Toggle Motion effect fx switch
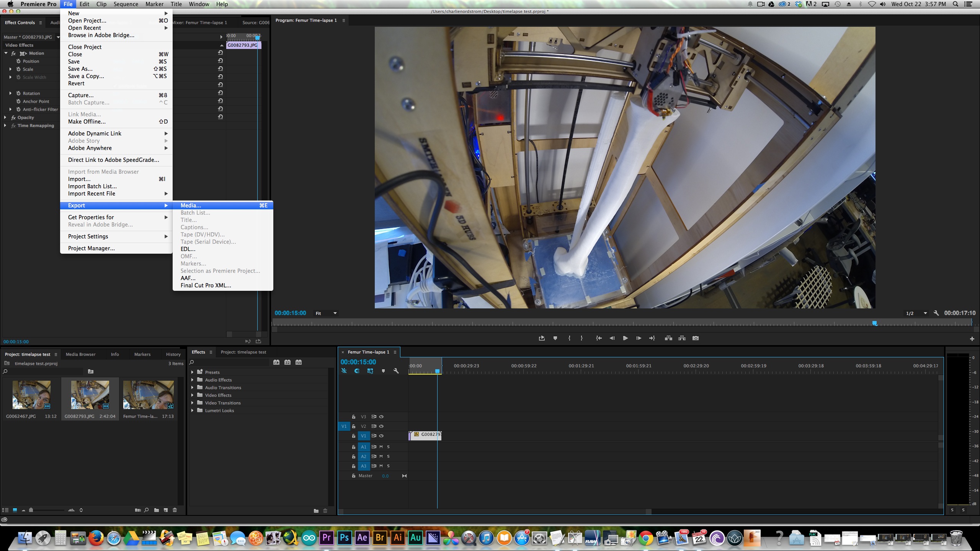This screenshot has height=551, width=980. [13, 53]
